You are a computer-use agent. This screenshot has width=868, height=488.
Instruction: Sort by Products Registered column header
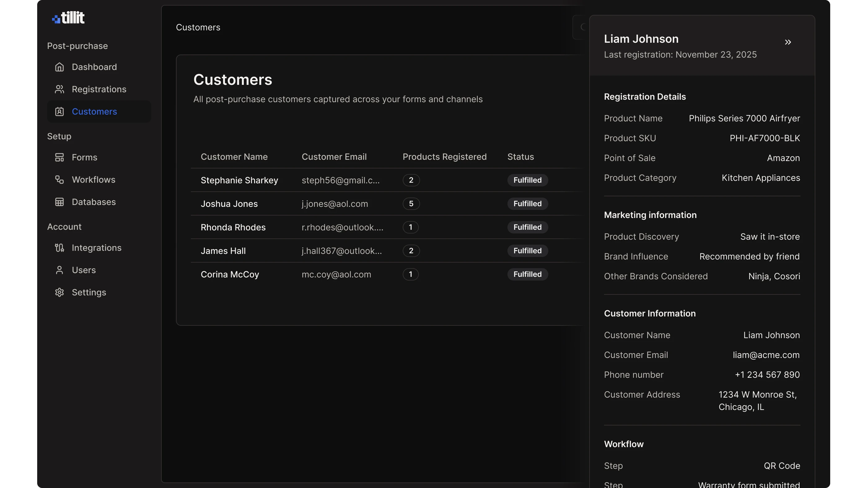(444, 157)
